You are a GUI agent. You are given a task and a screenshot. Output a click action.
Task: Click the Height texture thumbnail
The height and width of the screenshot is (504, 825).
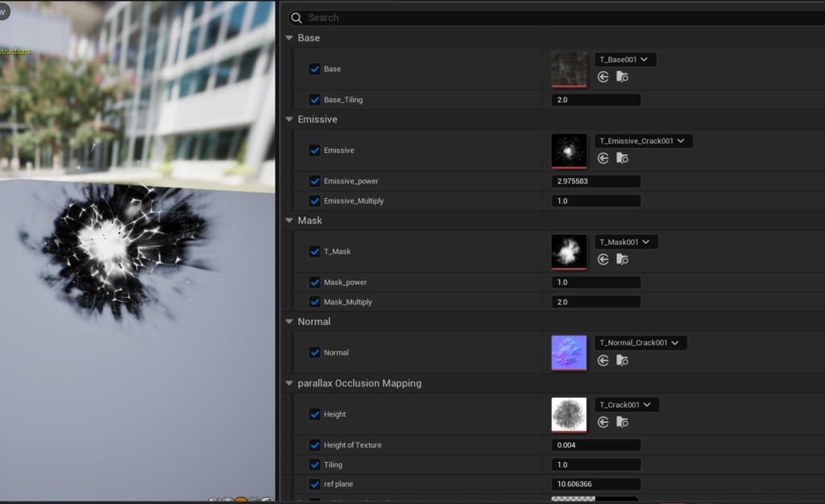[569, 414]
